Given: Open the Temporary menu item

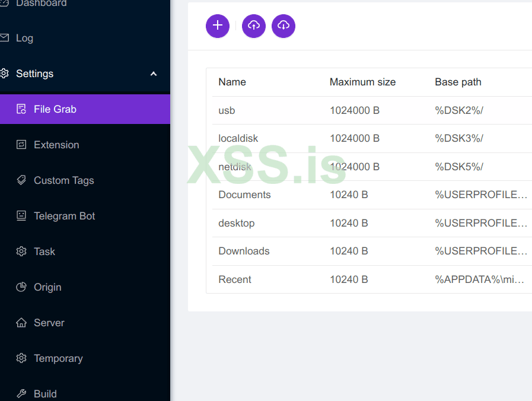Looking at the screenshot, I should pyautogui.click(x=58, y=358).
